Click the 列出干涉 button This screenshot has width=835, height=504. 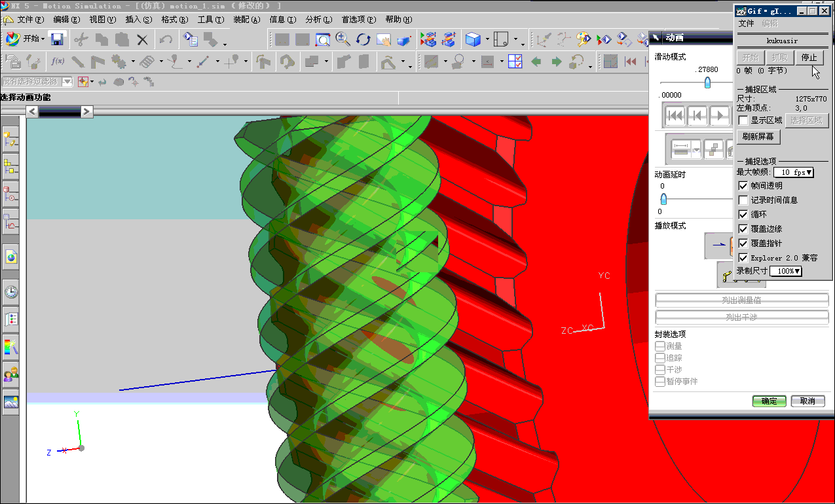tap(743, 317)
